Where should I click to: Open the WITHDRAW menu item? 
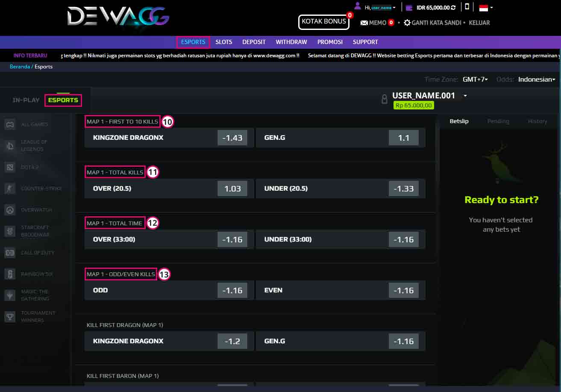point(291,42)
